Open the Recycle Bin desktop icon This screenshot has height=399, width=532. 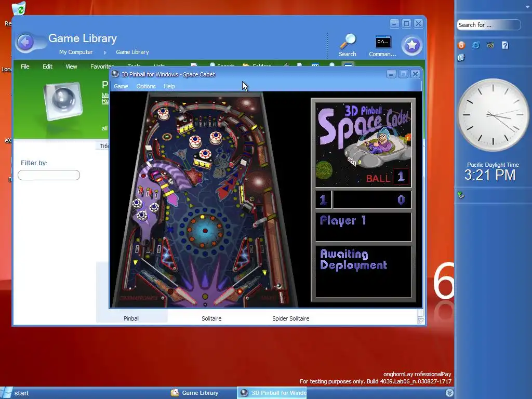coord(19,8)
